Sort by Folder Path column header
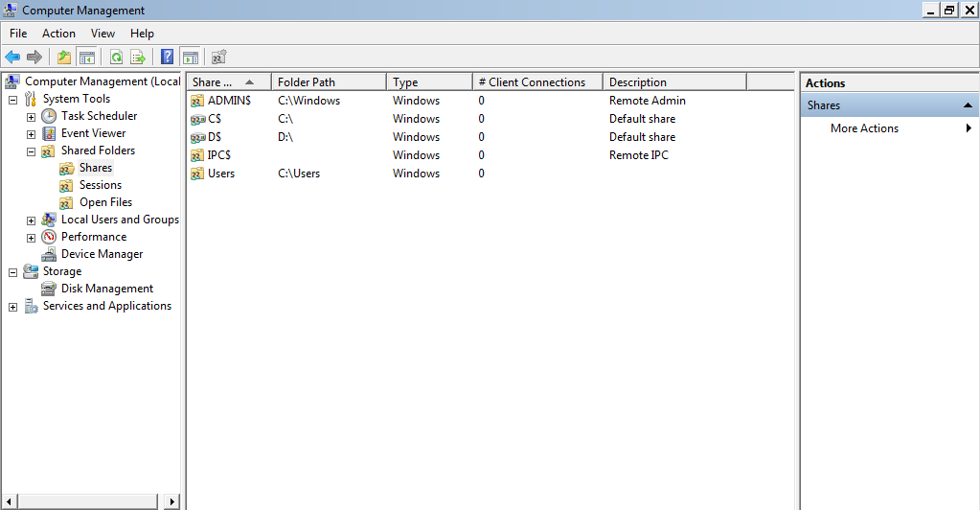Viewport: 980px width, 510px height. point(329,82)
